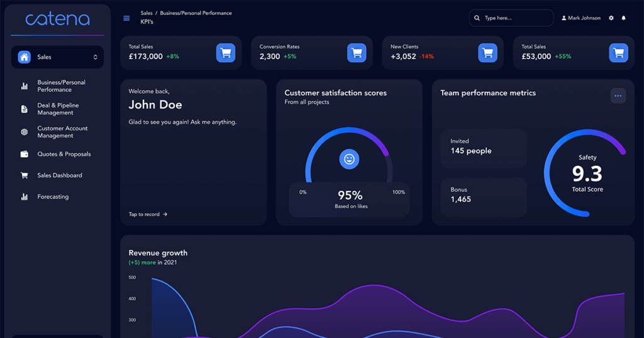Open the Mark Johnson account link
This screenshot has width=644, height=338.
click(x=584, y=18)
